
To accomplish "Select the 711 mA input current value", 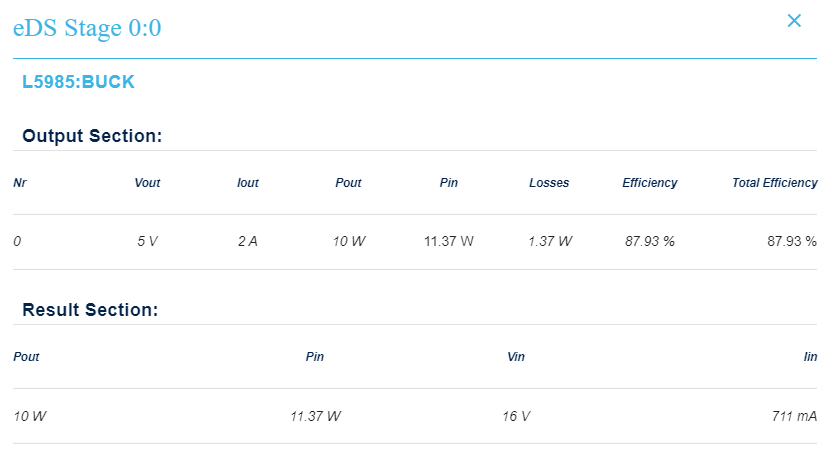I will pos(796,415).
